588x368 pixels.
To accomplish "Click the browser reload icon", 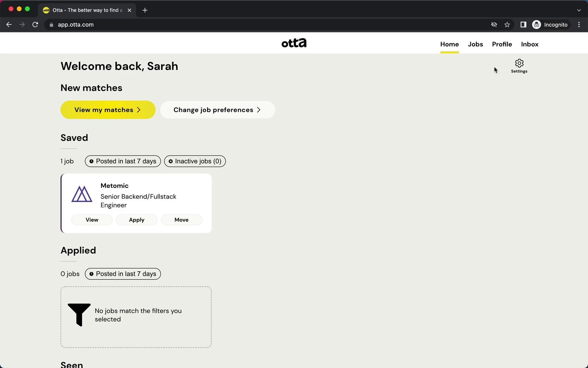I will pyautogui.click(x=35, y=25).
